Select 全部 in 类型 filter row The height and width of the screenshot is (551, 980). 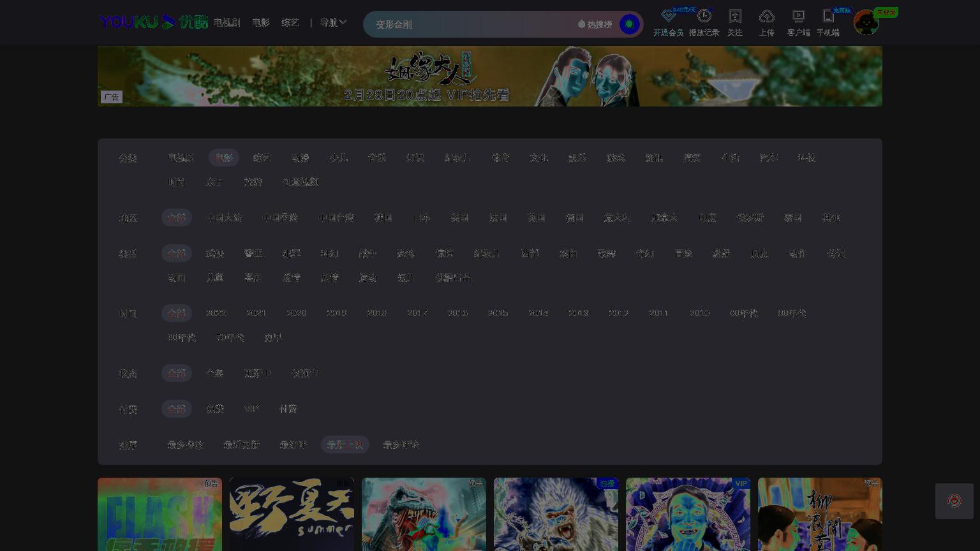[x=177, y=253]
